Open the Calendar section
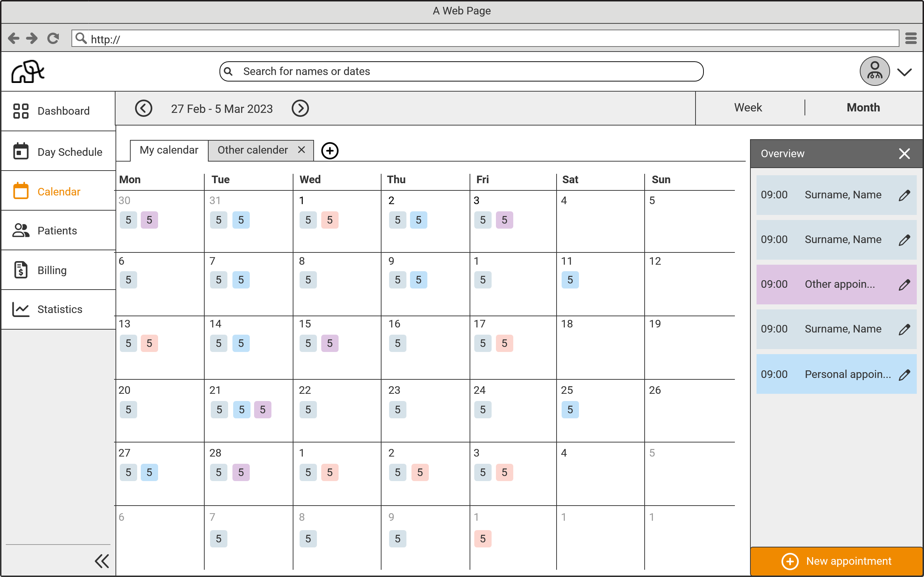Screen dimensions: 924x577 coord(59,191)
